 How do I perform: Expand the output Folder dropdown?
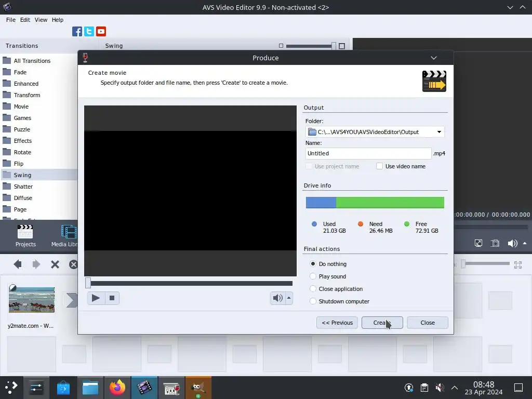point(439,132)
